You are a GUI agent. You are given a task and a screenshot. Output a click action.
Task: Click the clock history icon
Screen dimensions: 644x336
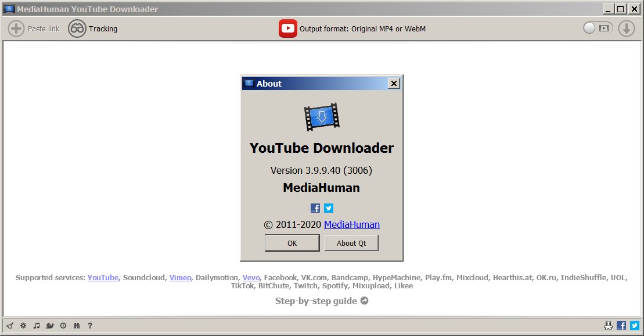(x=63, y=326)
